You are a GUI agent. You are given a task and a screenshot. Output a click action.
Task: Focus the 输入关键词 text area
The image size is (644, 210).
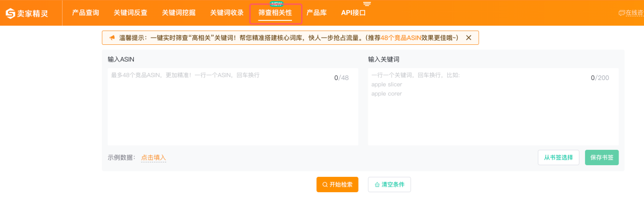493,107
